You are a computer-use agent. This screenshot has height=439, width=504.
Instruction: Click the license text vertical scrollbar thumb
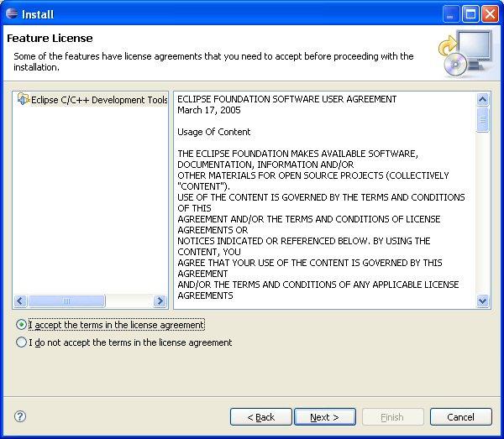(x=483, y=120)
